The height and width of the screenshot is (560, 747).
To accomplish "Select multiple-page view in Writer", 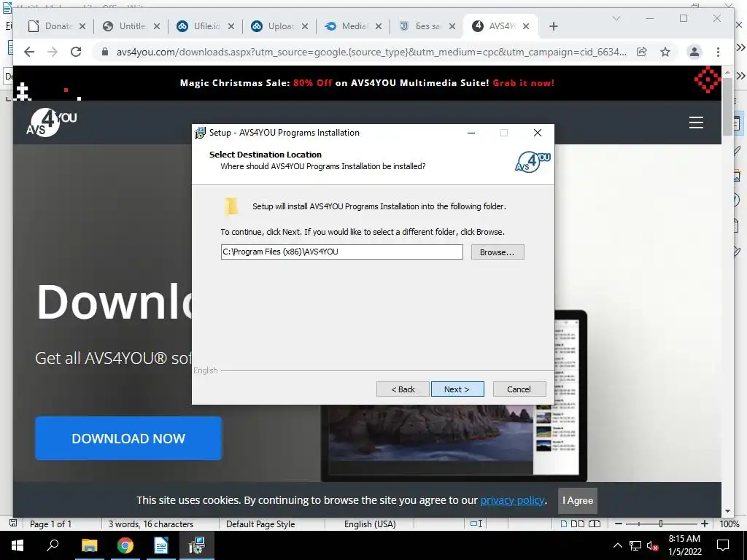I will (578, 524).
